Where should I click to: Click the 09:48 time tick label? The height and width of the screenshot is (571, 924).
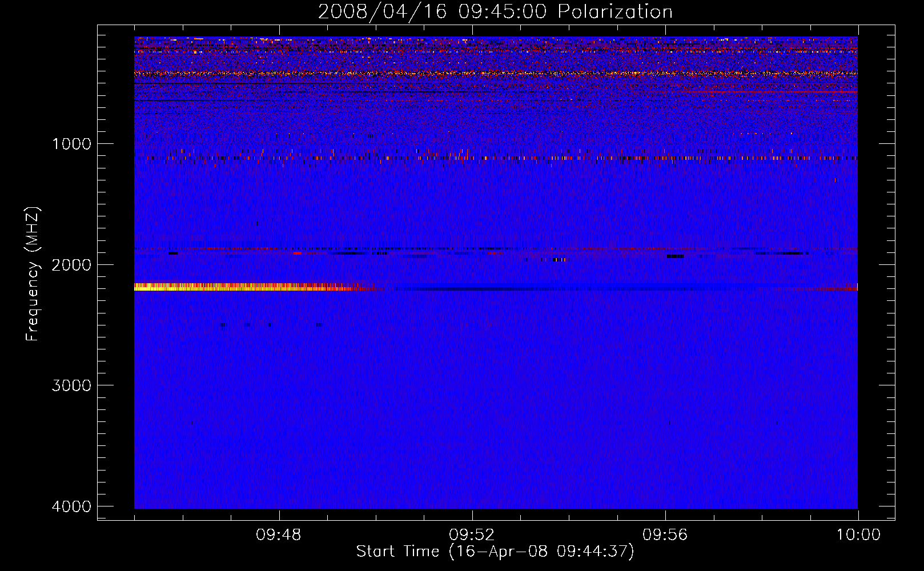click(x=279, y=535)
